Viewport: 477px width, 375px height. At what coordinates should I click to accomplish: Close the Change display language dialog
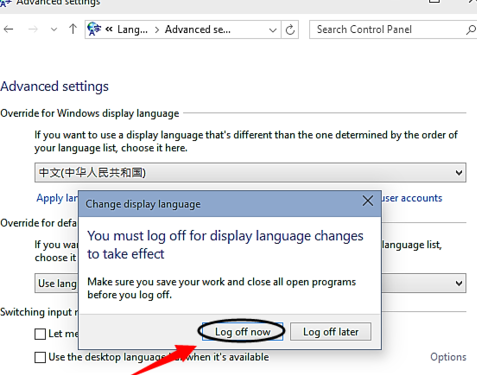368,201
